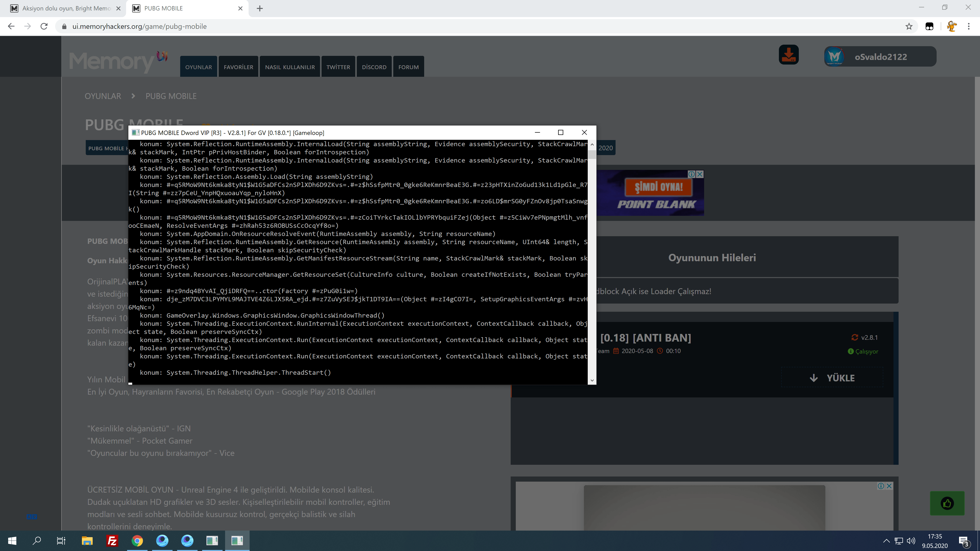Open the Chrome profile avatar icon
The height and width of the screenshot is (551, 980).
[x=951, y=26]
